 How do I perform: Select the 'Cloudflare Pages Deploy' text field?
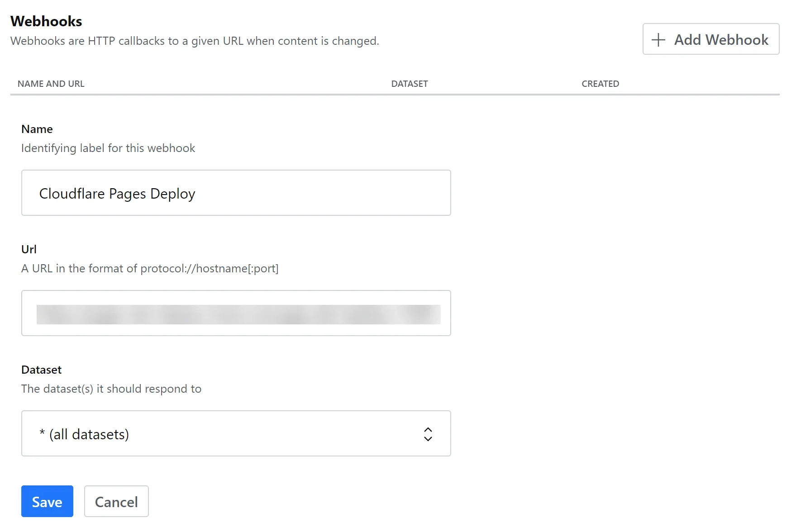[x=235, y=193]
